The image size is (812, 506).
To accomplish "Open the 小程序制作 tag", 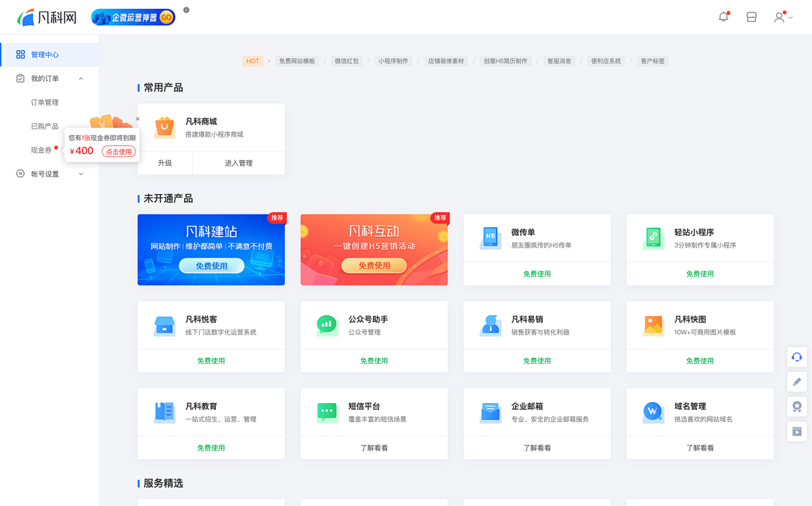I will coord(393,61).
